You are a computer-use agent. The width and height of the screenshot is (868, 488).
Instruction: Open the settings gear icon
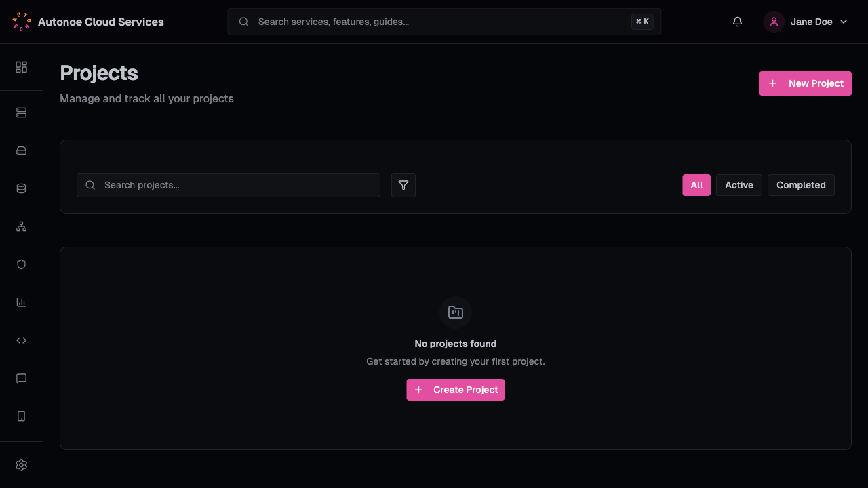(21, 465)
